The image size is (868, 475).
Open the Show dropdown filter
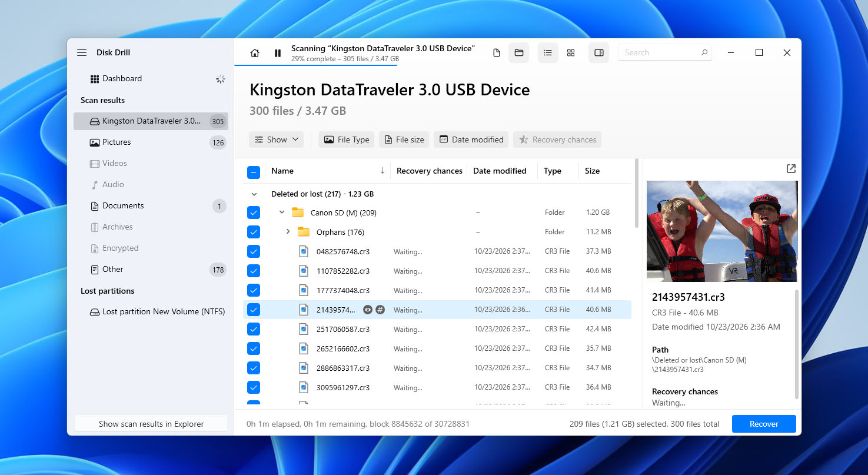tap(276, 139)
